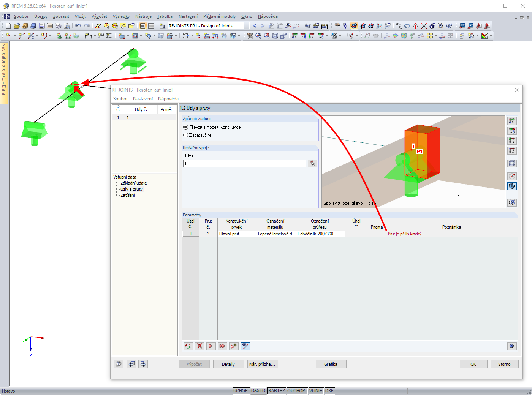Toggle the highlighted eye-pick button below table

pos(245,346)
